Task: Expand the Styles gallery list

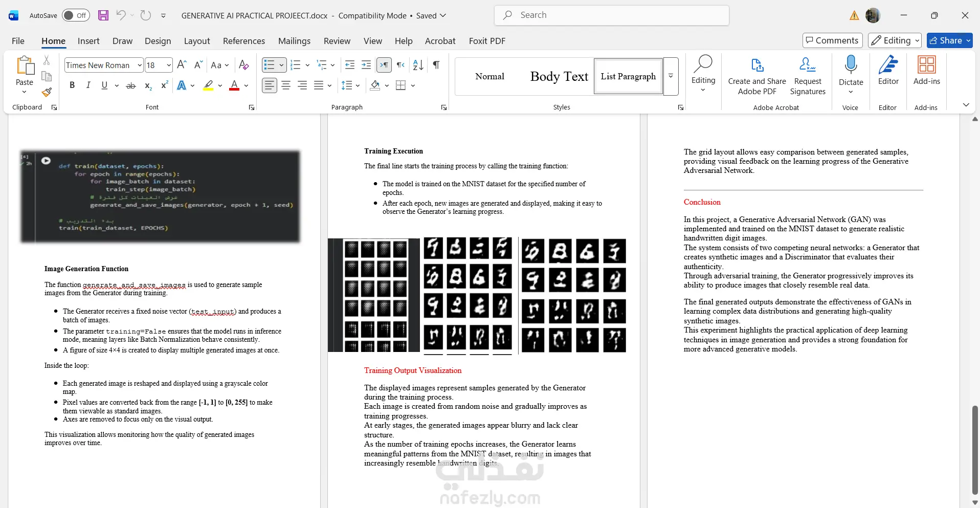Action: 671,76
